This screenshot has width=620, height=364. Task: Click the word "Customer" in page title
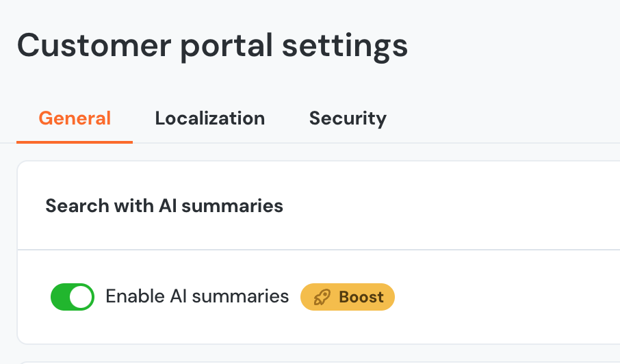[x=94, y=46]
